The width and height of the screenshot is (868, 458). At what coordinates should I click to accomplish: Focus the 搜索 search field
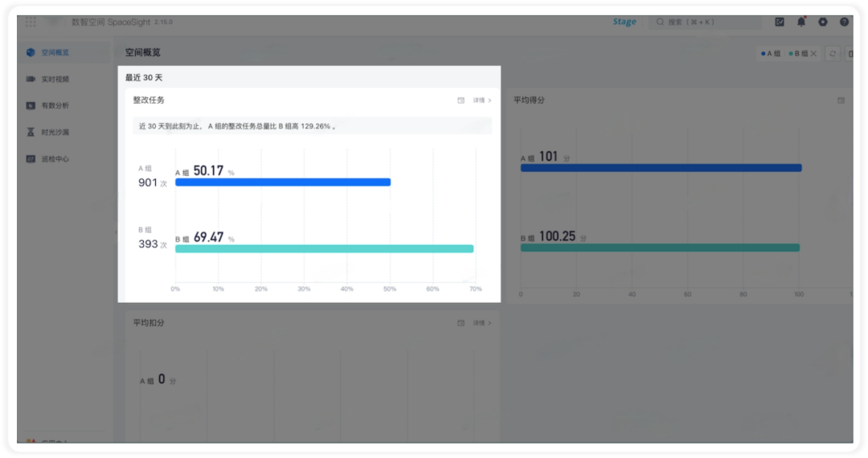(705, 22)
